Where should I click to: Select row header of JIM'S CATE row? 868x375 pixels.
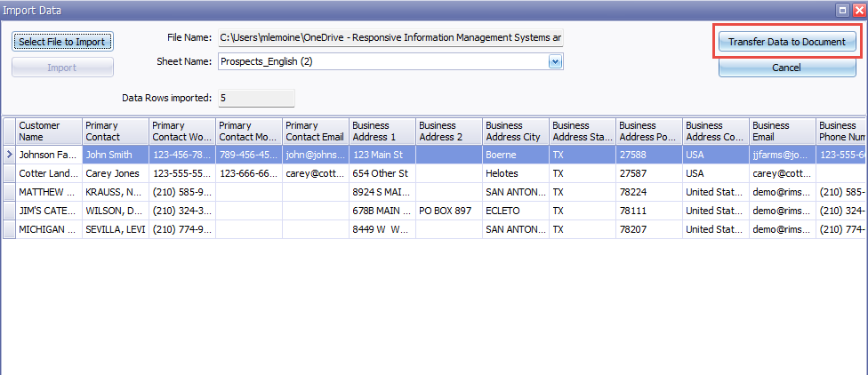10,211
